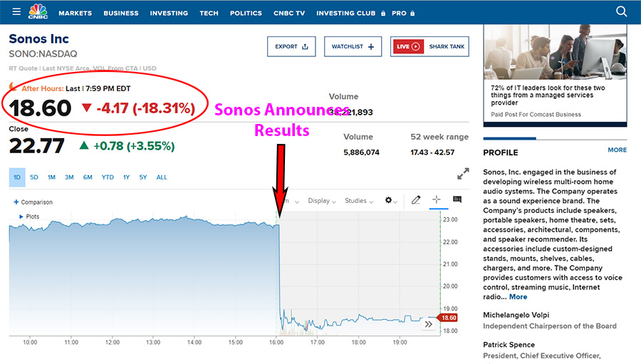
Task: Expand profile description with More
Action: (518, 297)
